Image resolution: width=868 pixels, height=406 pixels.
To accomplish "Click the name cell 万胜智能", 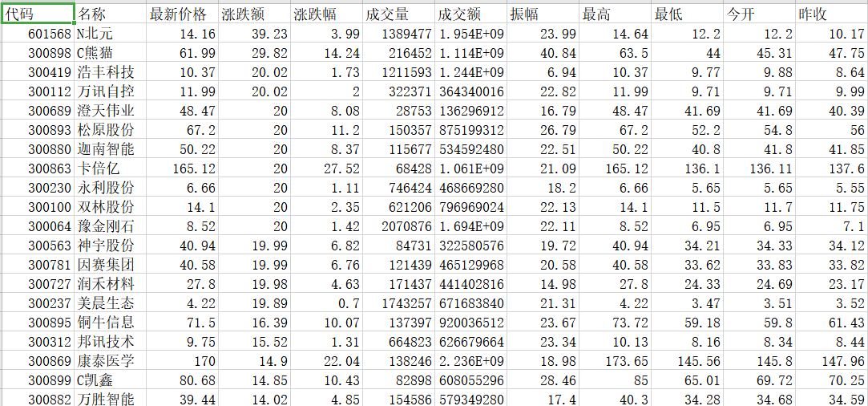I will pos(111,398).
